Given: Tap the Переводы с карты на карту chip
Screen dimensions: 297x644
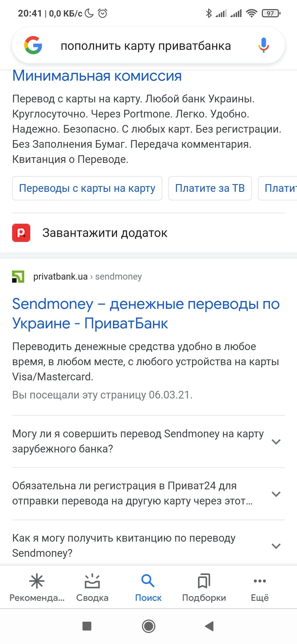Looking at the screenshot, I should [x=87, y=188].
